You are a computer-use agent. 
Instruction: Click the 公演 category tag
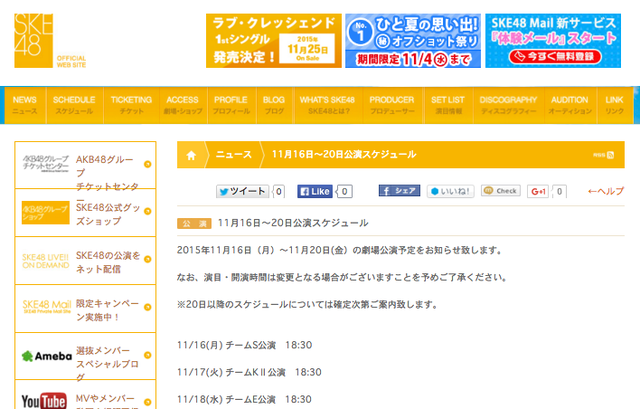[194, 223]
